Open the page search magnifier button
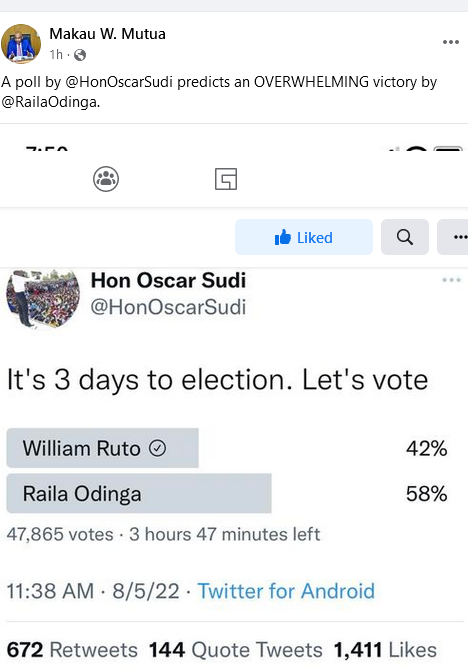 coord(405,237)
